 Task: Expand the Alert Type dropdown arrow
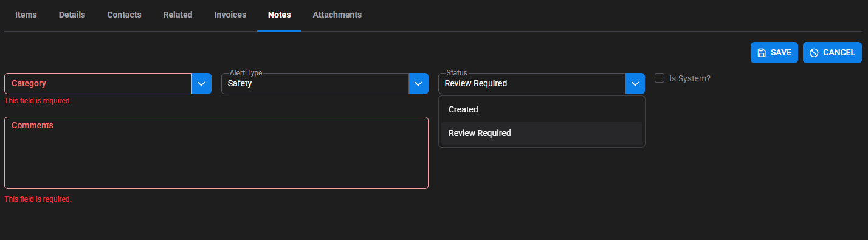pos(418,83)
